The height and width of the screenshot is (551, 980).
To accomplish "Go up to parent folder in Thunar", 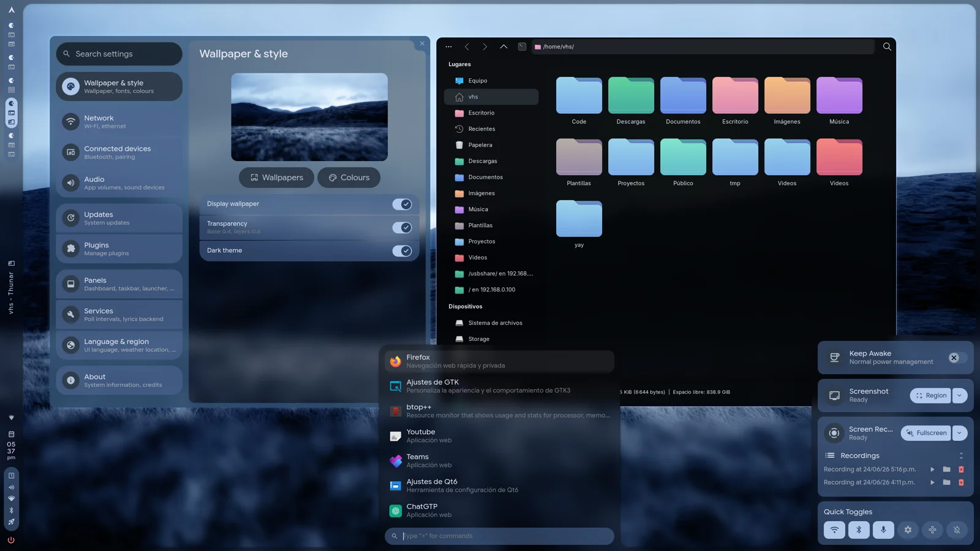I will coord(503,47).
